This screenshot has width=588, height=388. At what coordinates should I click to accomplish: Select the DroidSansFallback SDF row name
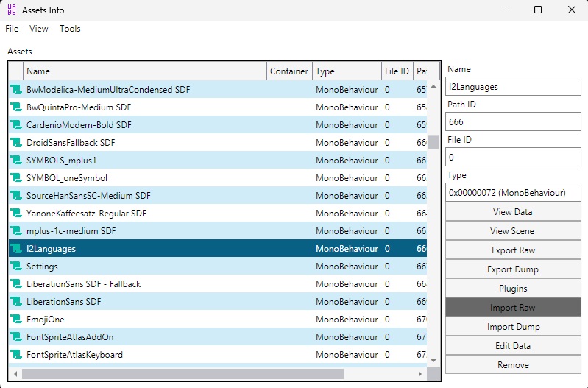[x=71, y=142]
